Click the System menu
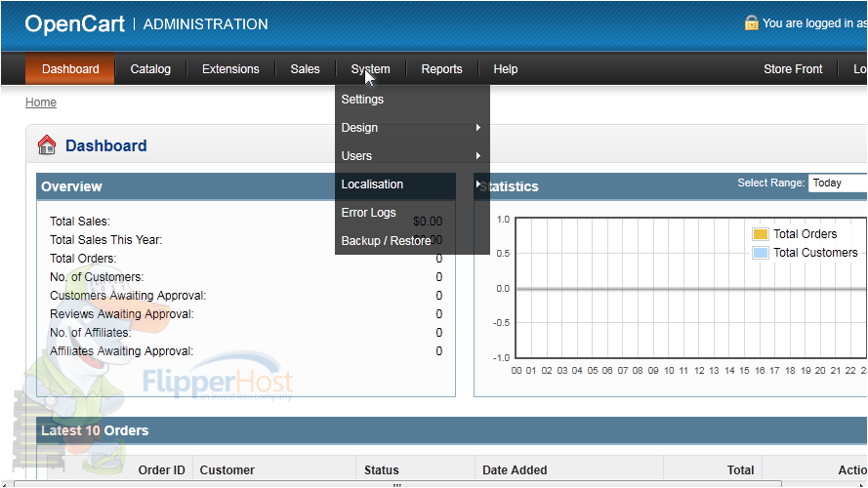The height and width of the screenshot is (488, 868). 370,69
